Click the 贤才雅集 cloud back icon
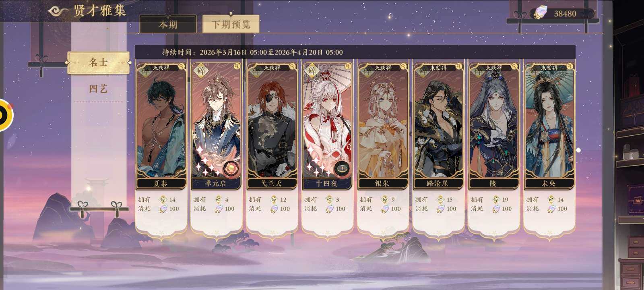Viewport: 644px width, 290px height. coord(59,11)
